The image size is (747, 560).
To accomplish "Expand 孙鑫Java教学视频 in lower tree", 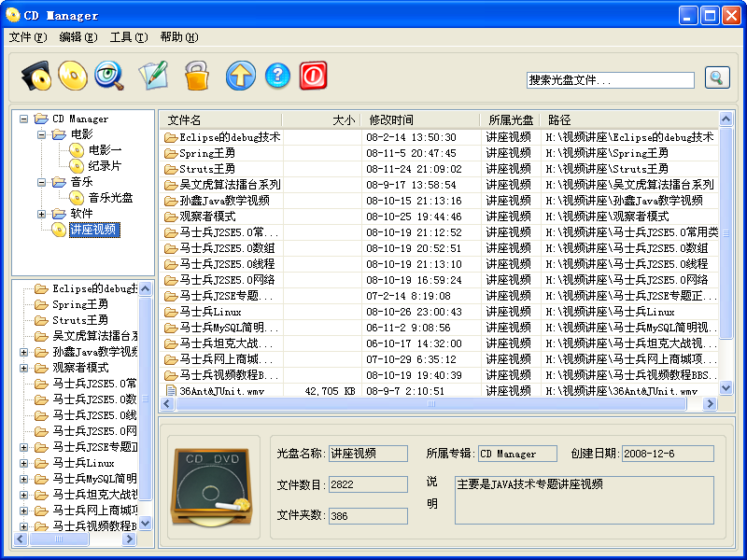I will [23, 352].
